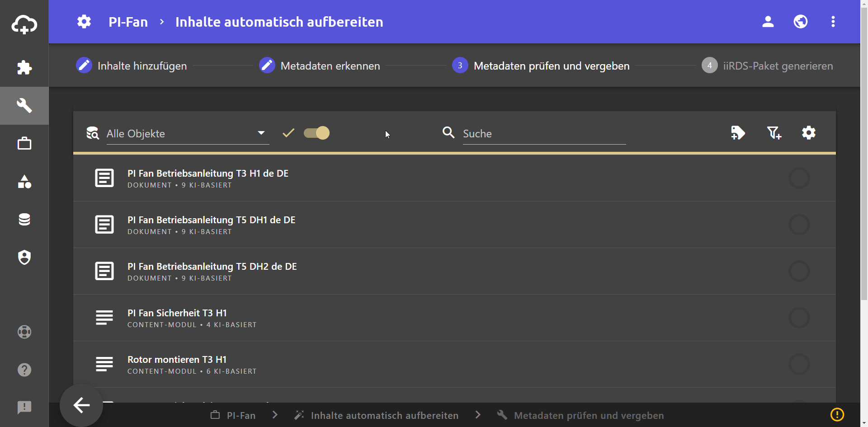Click module icon of PI Fan Sicherheit T3 H1
The height and width of the screenshot is (427, 868).
104,318
